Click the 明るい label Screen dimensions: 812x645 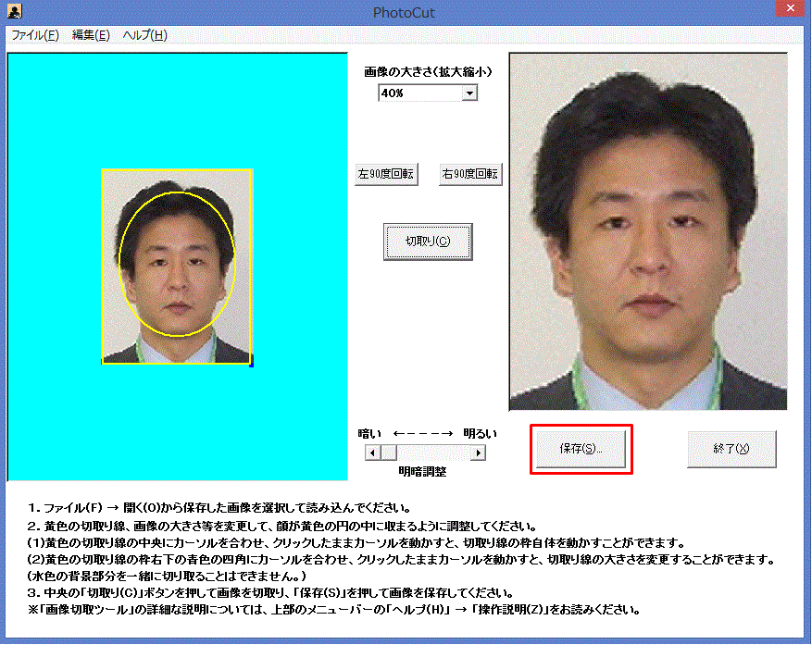coord(480,434)
